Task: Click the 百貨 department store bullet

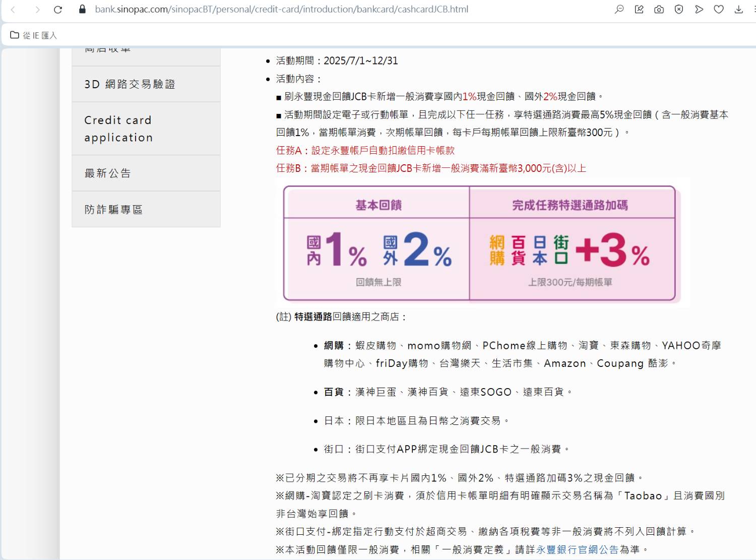Action: (448, 392)
